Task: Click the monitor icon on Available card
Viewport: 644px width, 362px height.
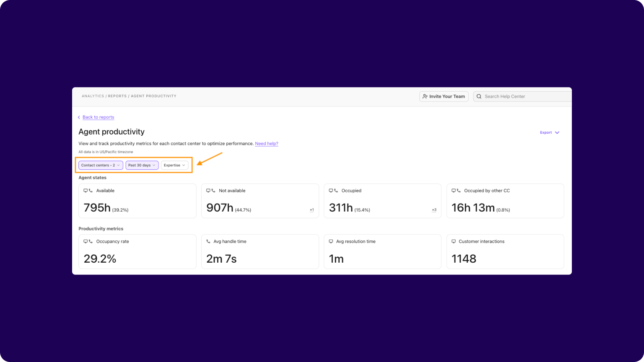Action: point(86,191)
